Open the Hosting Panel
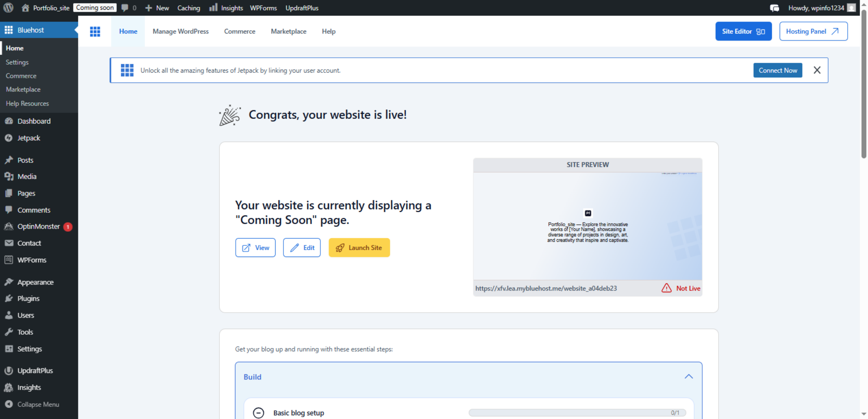The width and height of the screenshot is (868, 419). [813, 31]
